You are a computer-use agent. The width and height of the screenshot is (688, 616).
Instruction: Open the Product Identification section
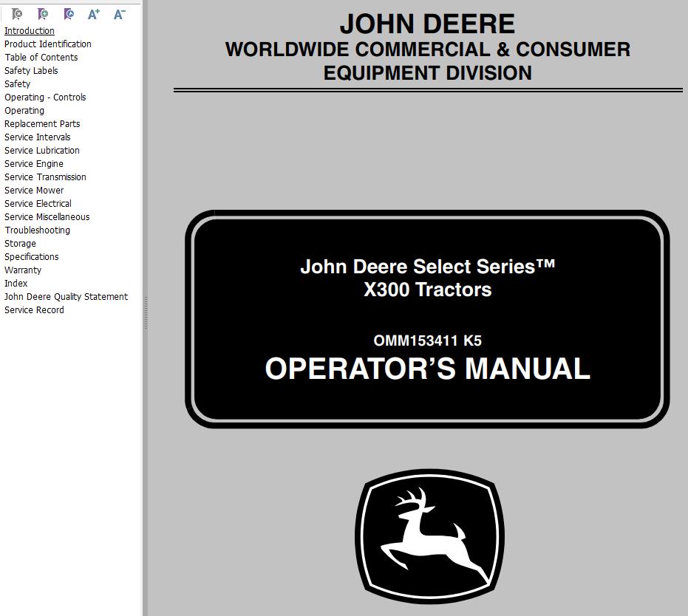click(47, 44)
